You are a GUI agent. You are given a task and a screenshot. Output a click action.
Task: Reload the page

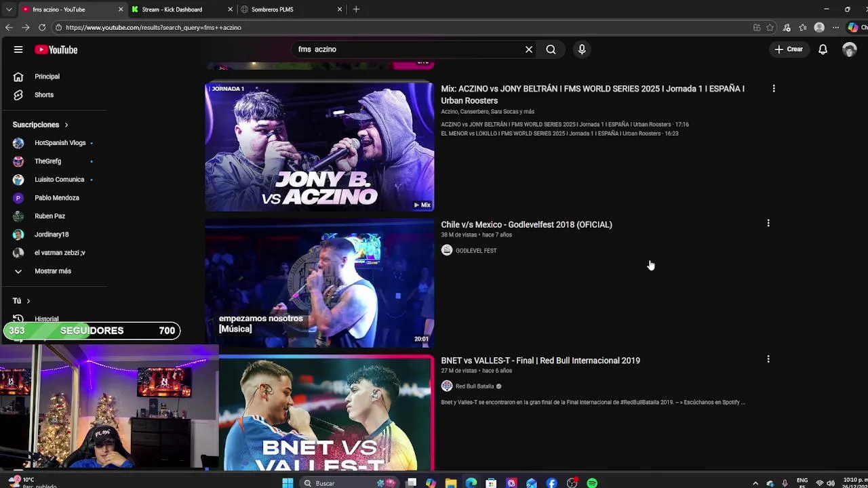click(42, 28)
